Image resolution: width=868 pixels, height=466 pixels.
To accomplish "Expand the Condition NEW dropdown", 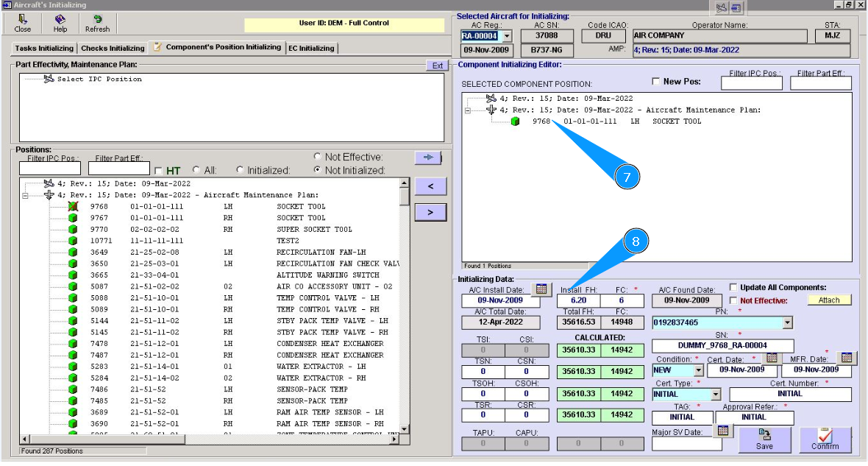I will (698, 370).
